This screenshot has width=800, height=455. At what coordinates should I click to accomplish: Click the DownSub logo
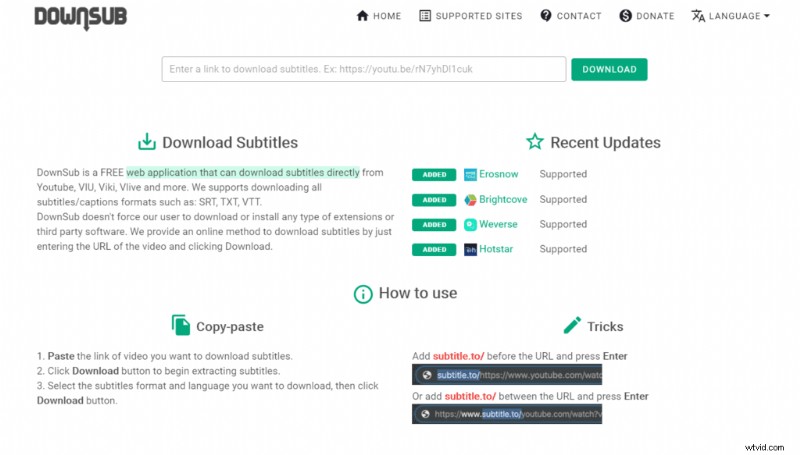click(x=81, y=17)
